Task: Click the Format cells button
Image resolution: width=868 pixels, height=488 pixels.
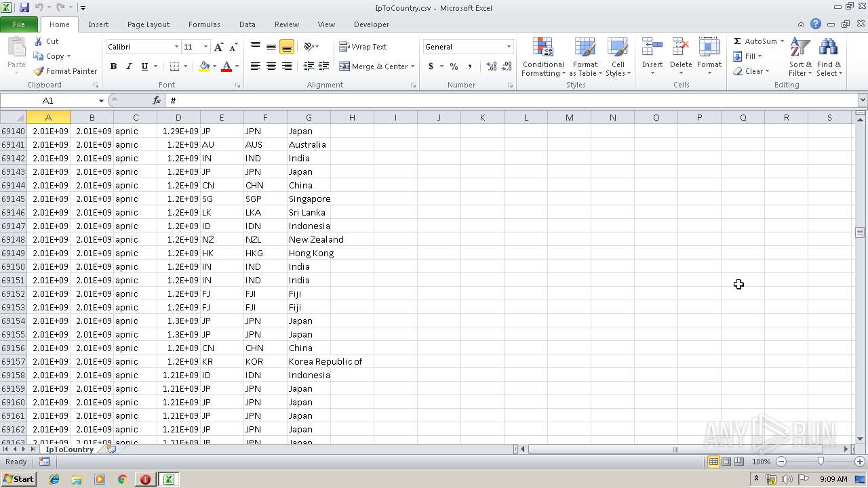Action: [709, 58]
